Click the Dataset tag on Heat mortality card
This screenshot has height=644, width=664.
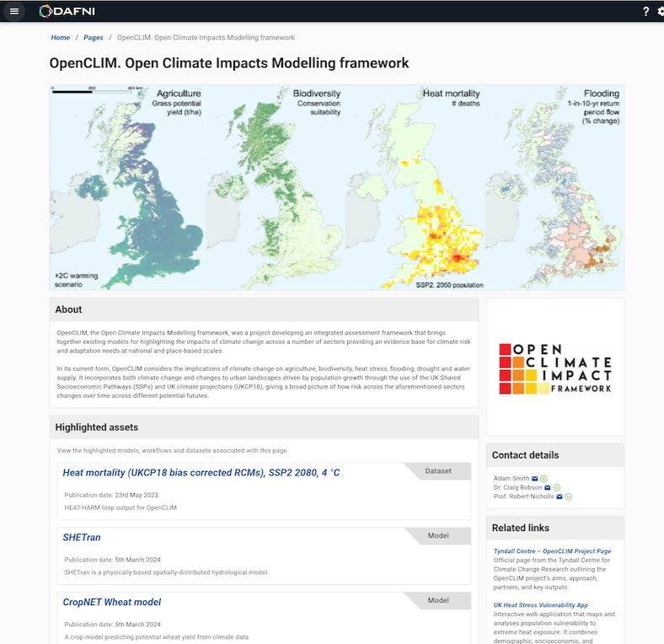point(438,471)
